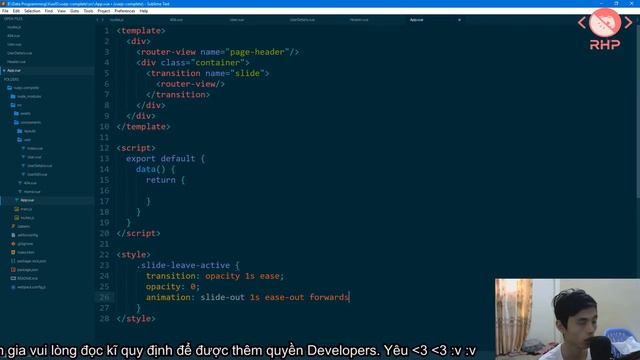640x360 pixels.
Task: Select 404.vue in Open Files list
Action: 13,36
